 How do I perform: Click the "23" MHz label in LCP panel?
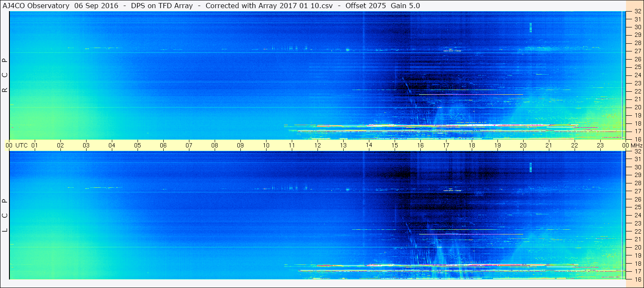(x=637, y=223)
